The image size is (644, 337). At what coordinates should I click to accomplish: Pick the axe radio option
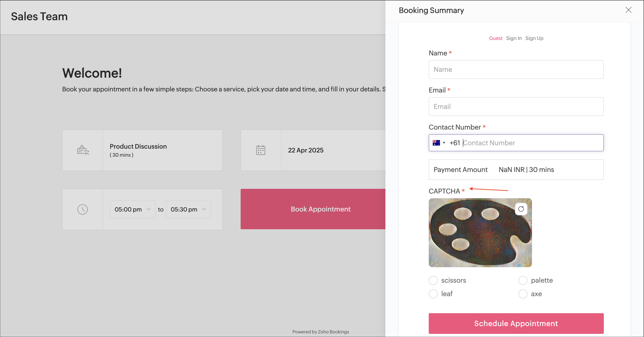523,294
